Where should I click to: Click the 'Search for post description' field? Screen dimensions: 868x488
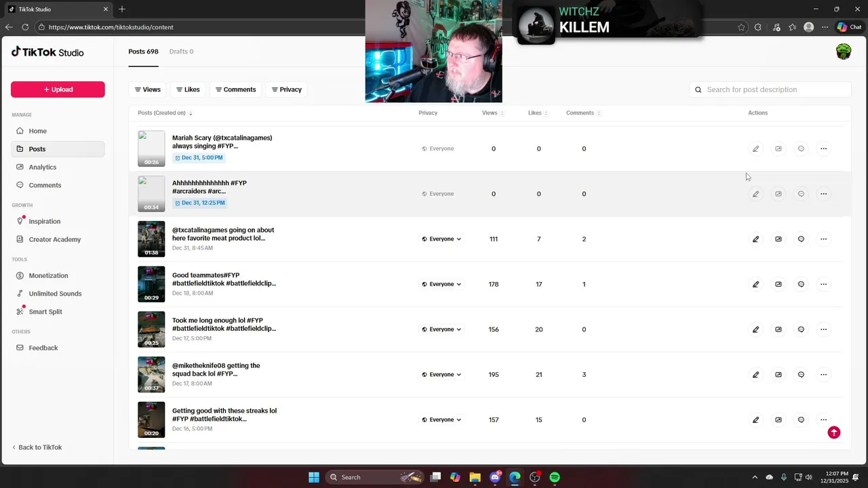(770, 89)
